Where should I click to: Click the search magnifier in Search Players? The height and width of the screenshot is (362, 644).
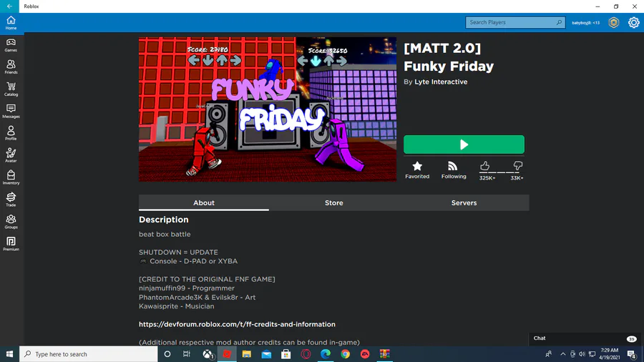click(x=559, y=23)
